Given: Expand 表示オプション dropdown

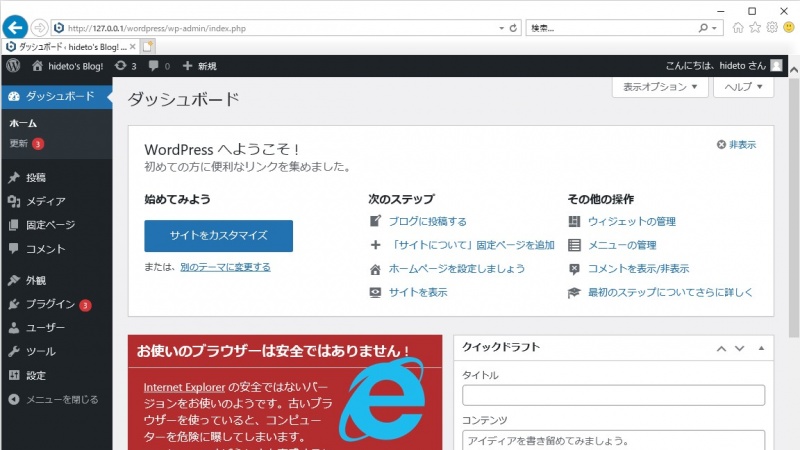Looking at the screenshot, I should click(x=660, y=87).
